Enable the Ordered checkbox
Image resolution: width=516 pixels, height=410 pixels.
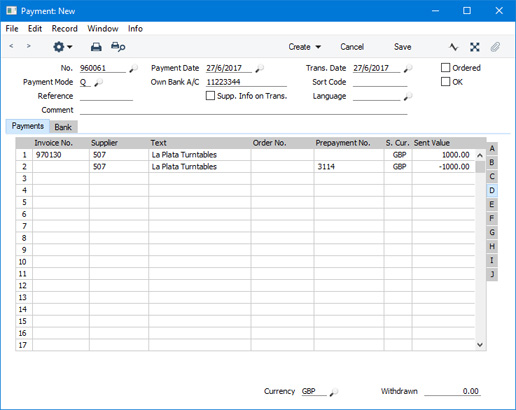point(445,68)
